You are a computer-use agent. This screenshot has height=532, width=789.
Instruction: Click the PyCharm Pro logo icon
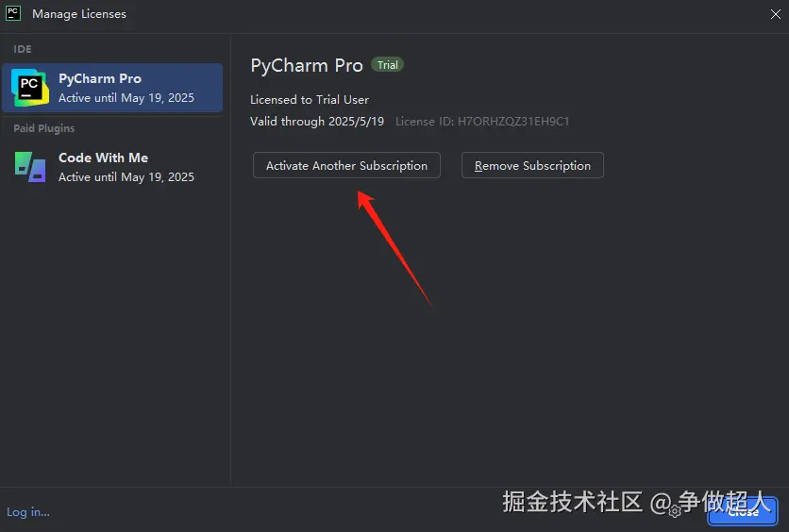30,88
